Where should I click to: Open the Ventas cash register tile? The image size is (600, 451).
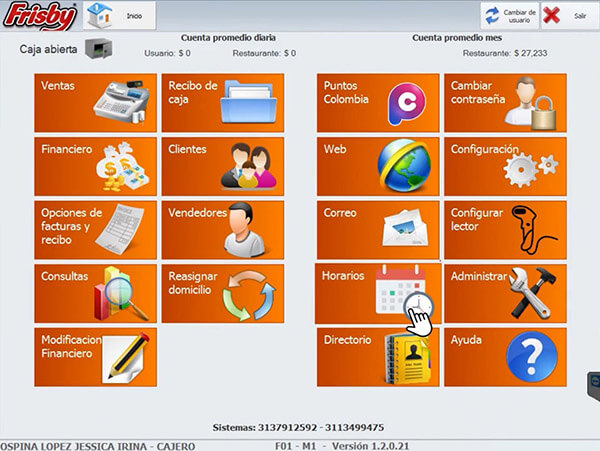(x=96, y=103)
